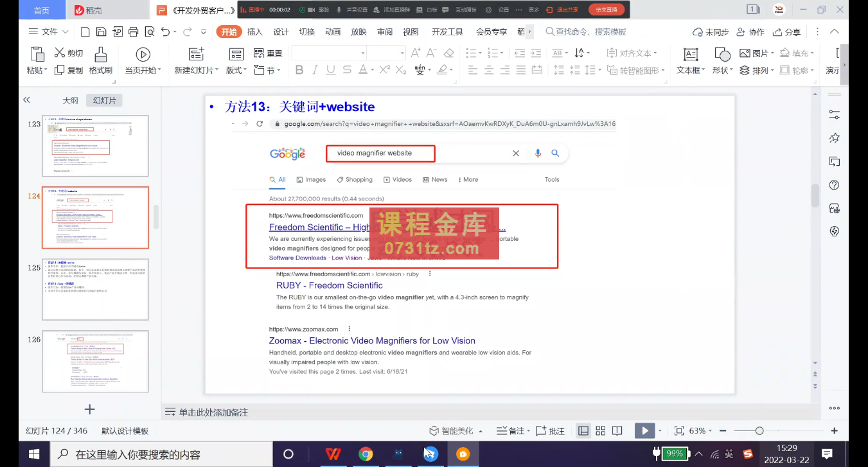Adjust the zoom slider handle
Screen dimensions: 868x467
[759, 431]
